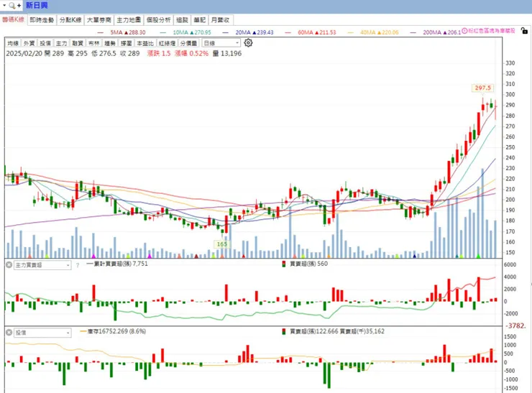Screen dimensions: 532x393
Task: Toggle the 投信 overlay button in toolbar
Action: [x=45, y=43]
